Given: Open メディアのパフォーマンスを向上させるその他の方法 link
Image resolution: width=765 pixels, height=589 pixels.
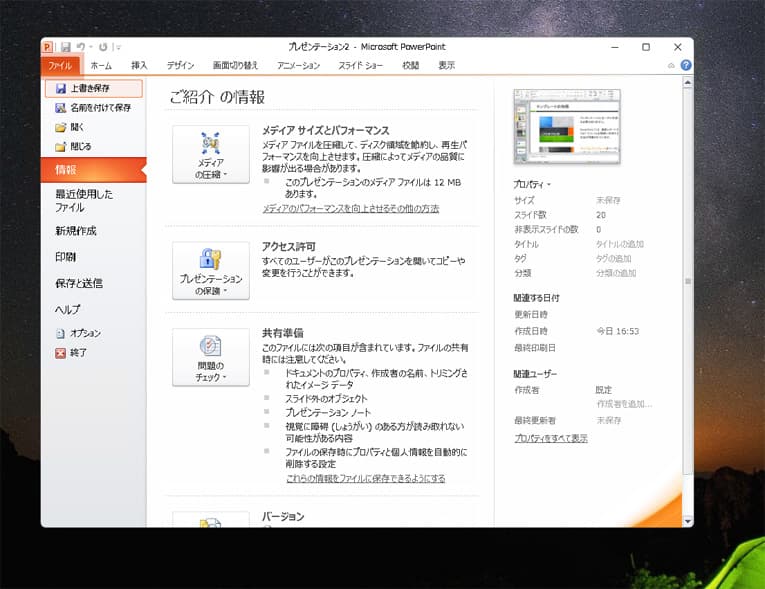Looking at the screenshot, I should 350,209.
